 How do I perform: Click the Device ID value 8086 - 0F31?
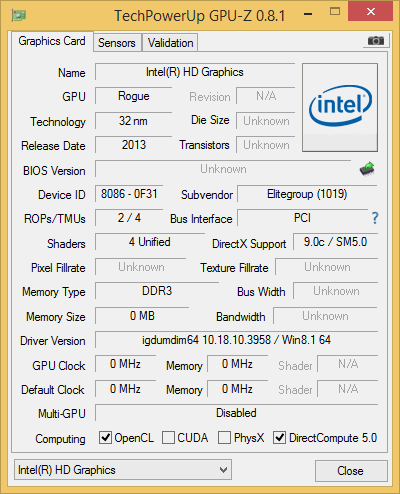point(129,194)
